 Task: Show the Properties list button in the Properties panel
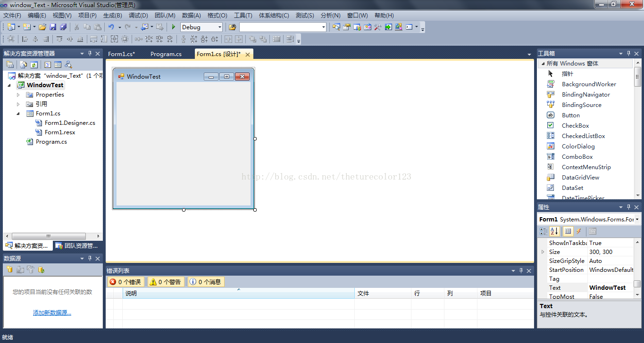(x=568, y=231)
